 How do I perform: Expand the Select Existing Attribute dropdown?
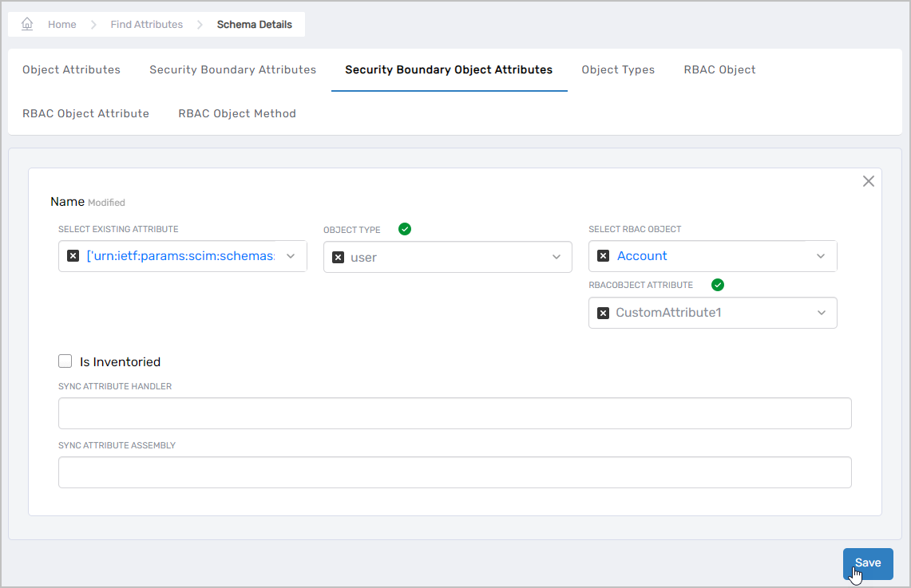click(291, 256)
